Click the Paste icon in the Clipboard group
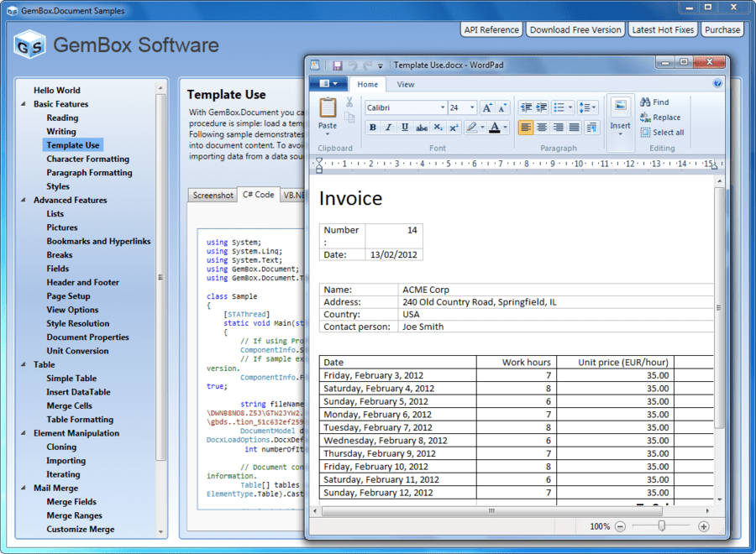 click(327, 109)
